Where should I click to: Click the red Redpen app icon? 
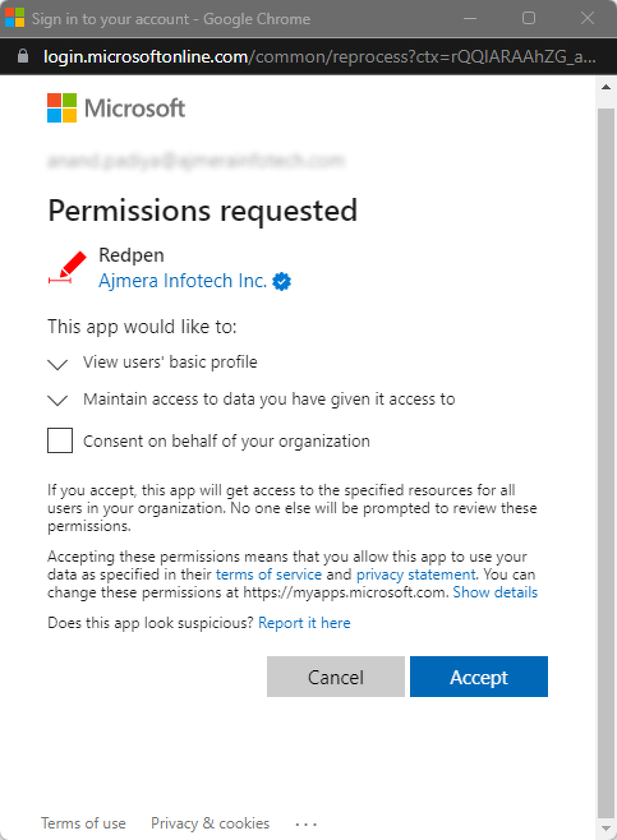point(68,267)
